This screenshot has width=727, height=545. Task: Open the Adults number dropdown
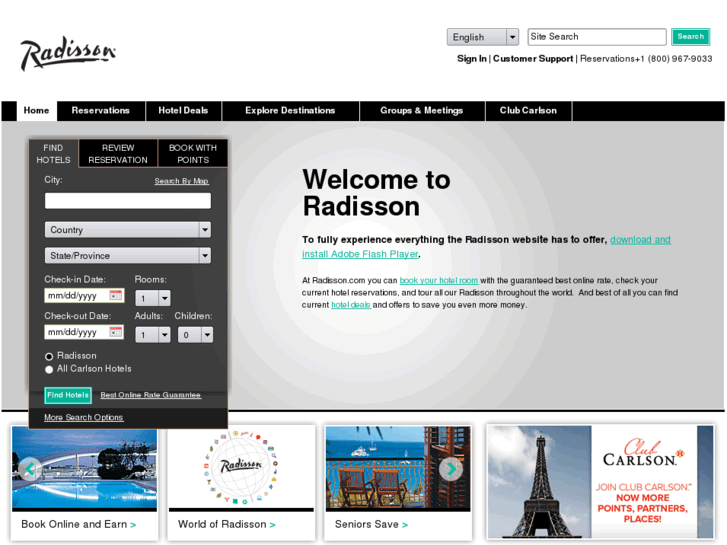pos(153,334)
